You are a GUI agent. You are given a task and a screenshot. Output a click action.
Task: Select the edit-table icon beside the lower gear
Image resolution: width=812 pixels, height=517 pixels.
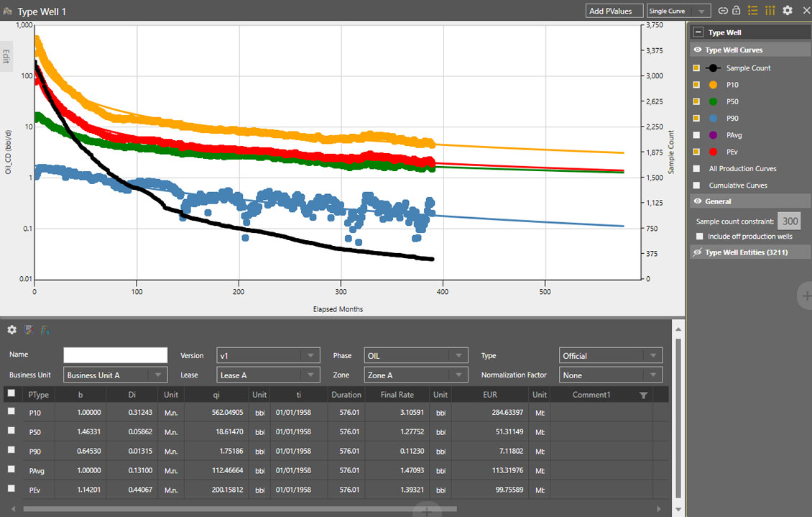coord(29,330)
